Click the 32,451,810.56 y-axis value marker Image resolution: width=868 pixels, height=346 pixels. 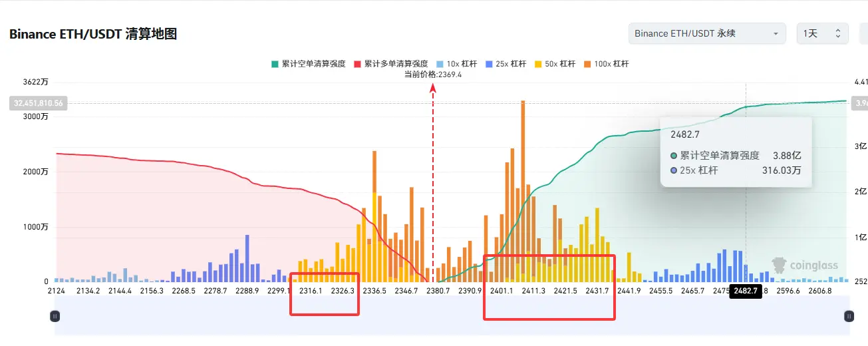pos(38,103)
